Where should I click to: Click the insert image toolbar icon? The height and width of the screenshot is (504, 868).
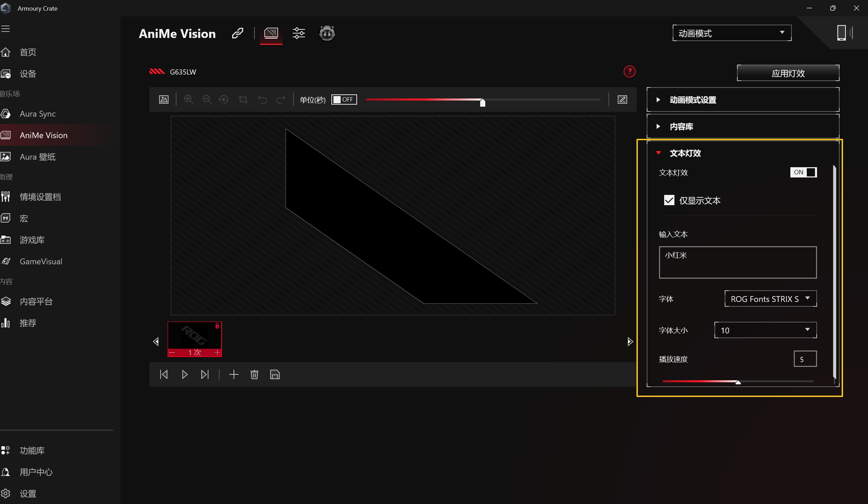(163, 100)
